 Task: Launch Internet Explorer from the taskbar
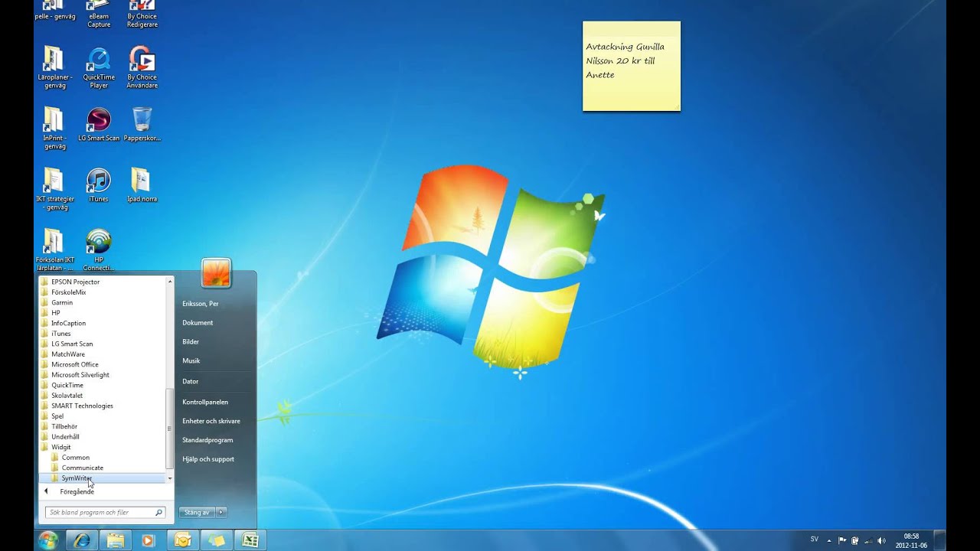click(82, 540)
